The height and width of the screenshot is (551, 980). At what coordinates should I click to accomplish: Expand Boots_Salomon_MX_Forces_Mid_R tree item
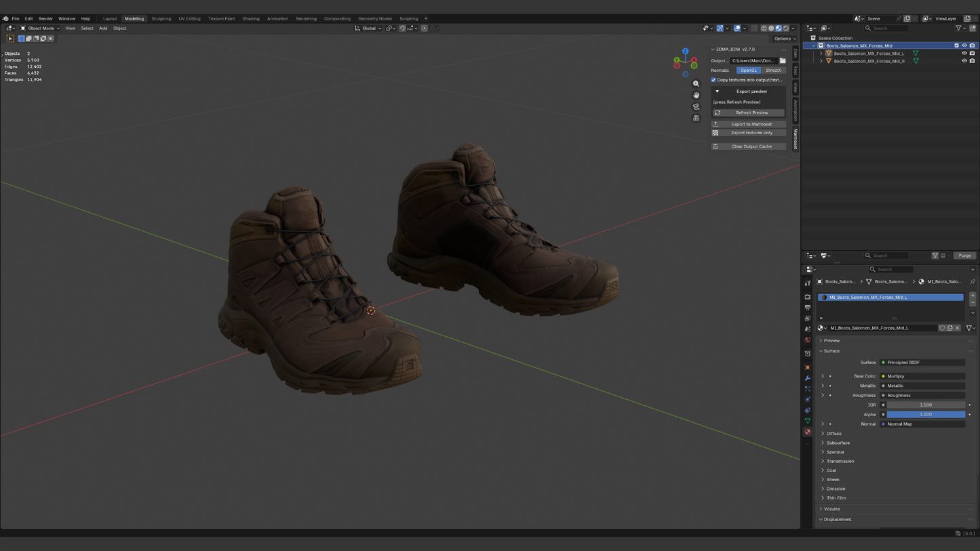[821, 61]
